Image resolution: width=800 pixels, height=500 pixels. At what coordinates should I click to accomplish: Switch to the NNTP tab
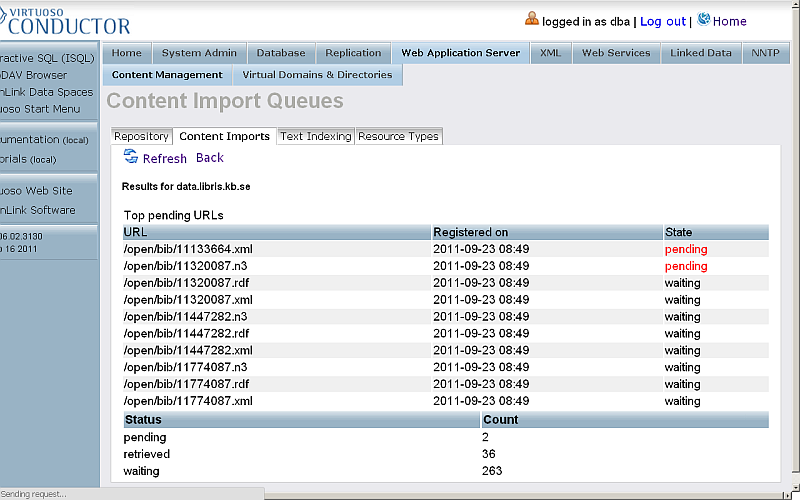(x=771, y=53)
